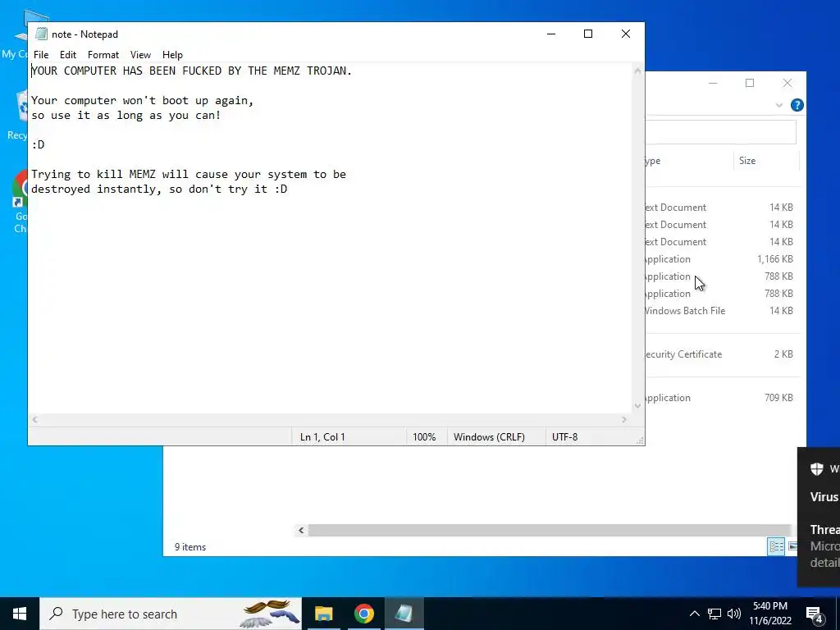The image size is (840, 630).
Task: Maximize the File Explorer window
Action: point(750,83)
